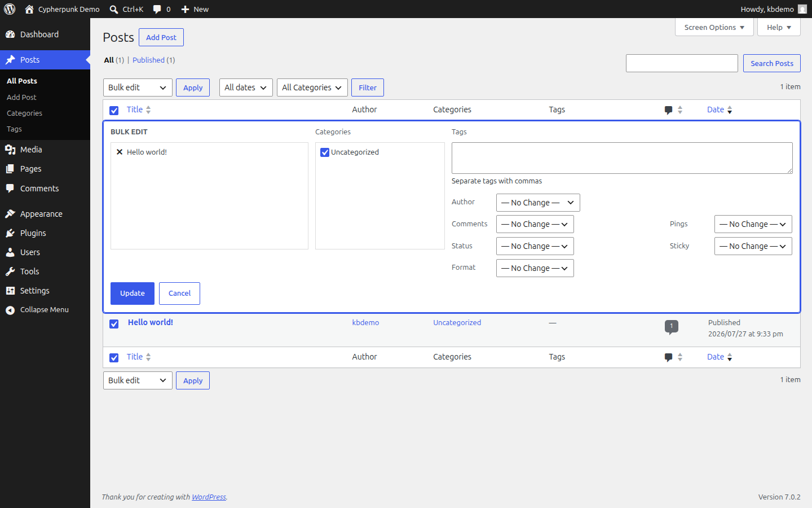Click the plus New icon in admin bar
This screenshot has height=508, width=812.
tap(185, 9)
